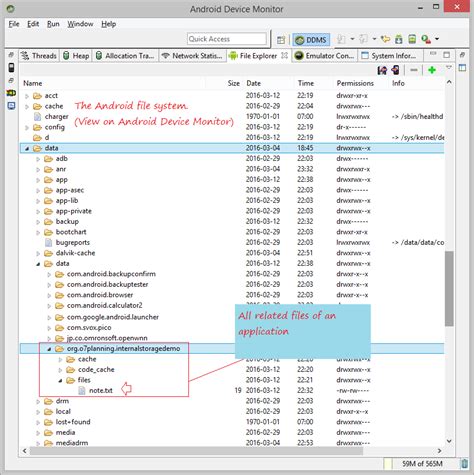Click the blue panel icon in right trim
The image size is (474, 475).
[x=462, y=68]
